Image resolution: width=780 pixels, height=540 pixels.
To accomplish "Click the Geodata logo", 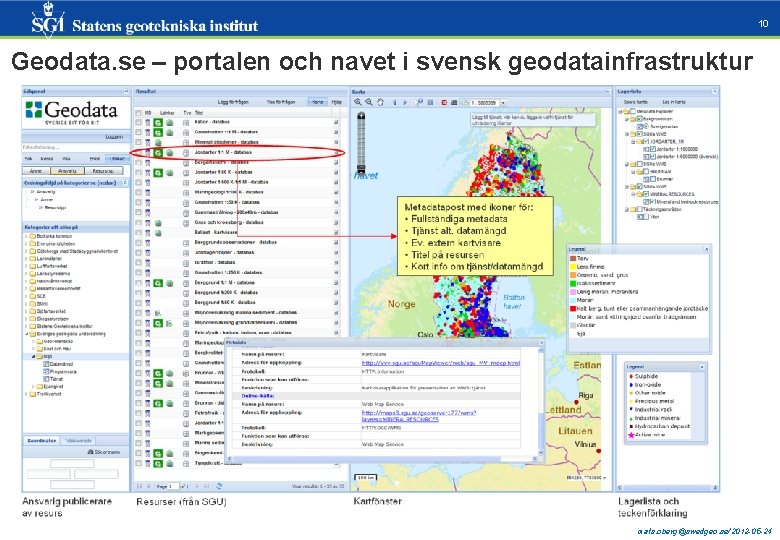I will tap(72, 113).
